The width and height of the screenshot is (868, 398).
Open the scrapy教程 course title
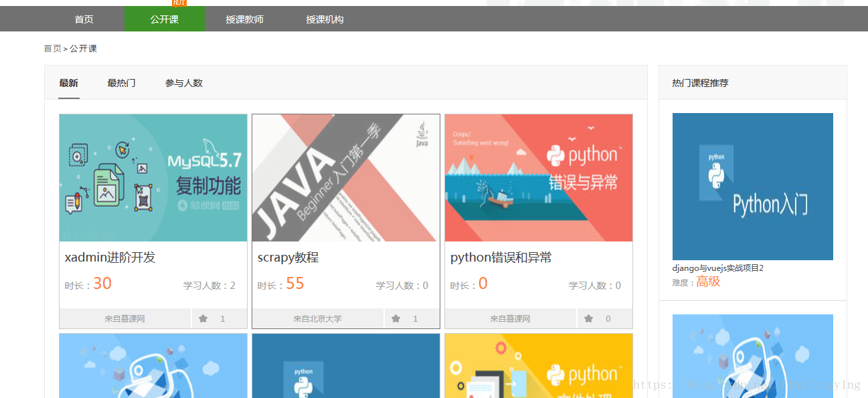point(288,258)
